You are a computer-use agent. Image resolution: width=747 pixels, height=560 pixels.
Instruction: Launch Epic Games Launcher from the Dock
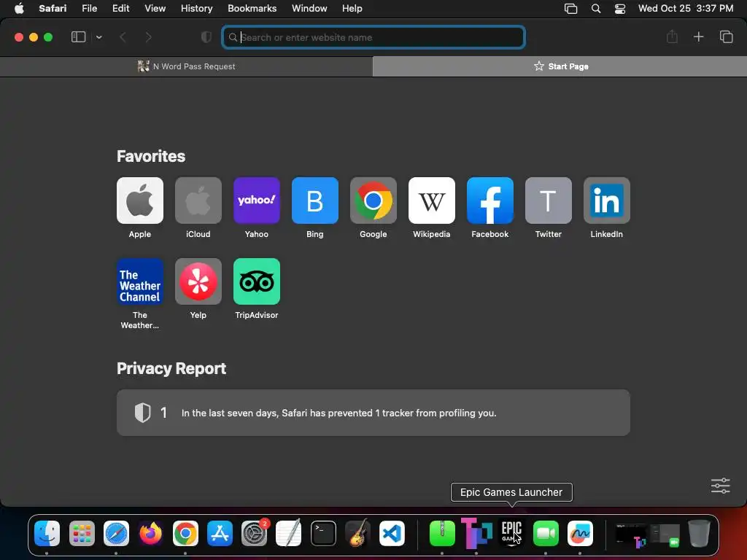click(x=511, y=533)
